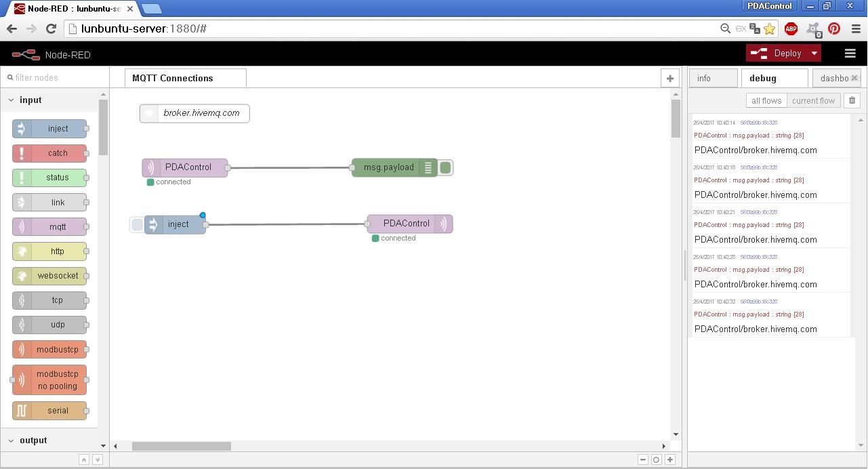Collapse the input category in the palette
The height and width of the screenshot is (469, 868).
[x=11, y=100]
